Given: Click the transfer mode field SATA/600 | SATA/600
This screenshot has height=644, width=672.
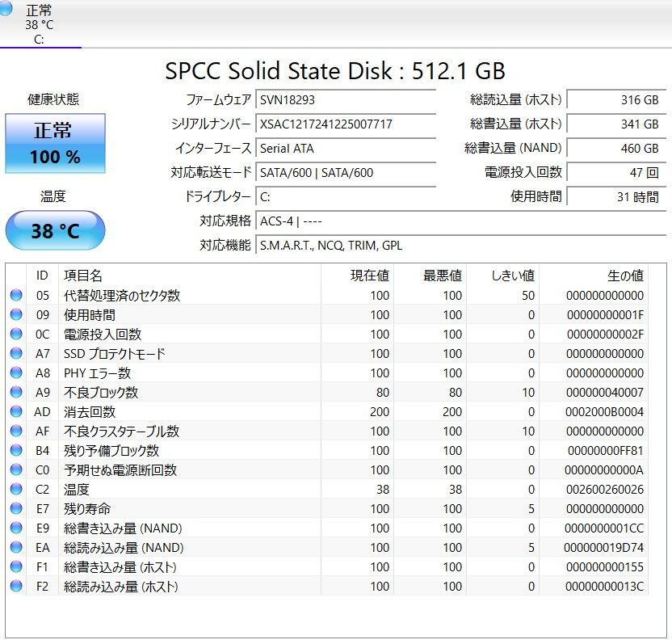Looking at the screenshot, I should pyautogui.click(x=346, y=173).
